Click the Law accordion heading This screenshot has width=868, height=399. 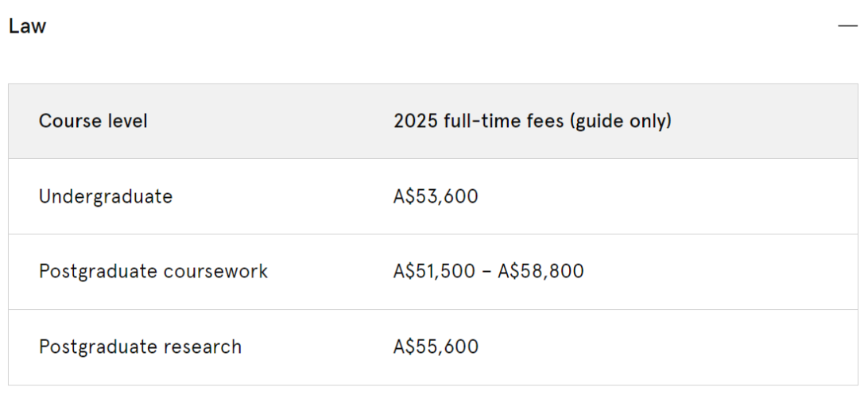click(x=27, y=26)
